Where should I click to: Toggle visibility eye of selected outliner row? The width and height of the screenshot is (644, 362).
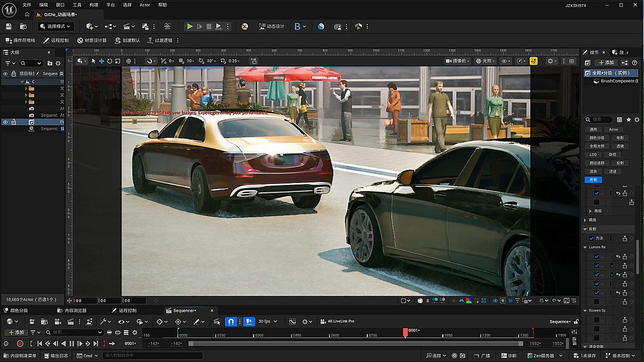coord(6,122)
